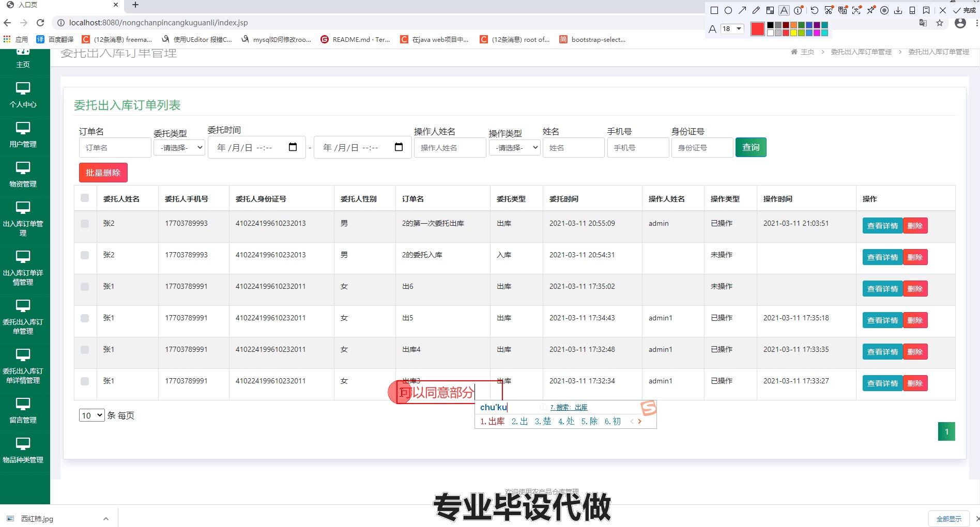Go to pagination page 1
This screenshot has width=980, height=527.
[946, 431]
